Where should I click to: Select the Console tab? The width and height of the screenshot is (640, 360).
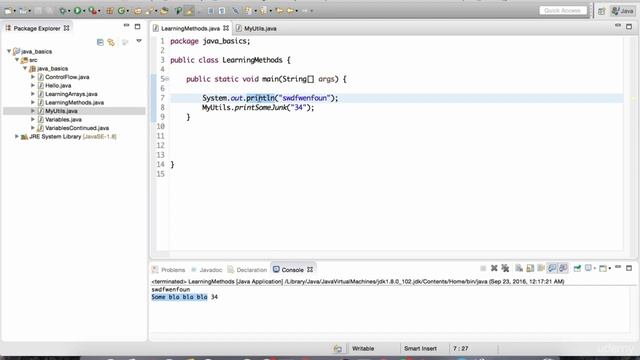pos(293,270)
